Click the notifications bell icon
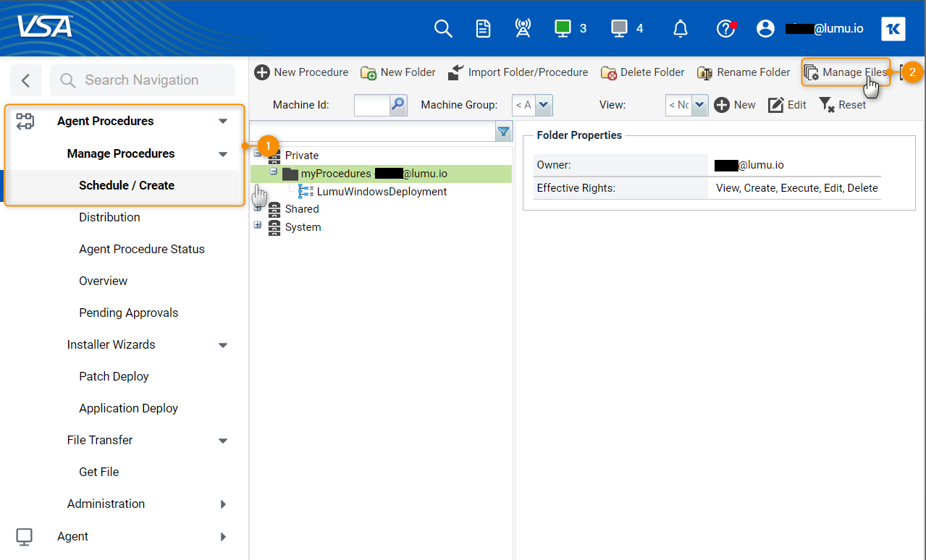The width and height of the screenshot is (926, 560). tap(681, 28)
